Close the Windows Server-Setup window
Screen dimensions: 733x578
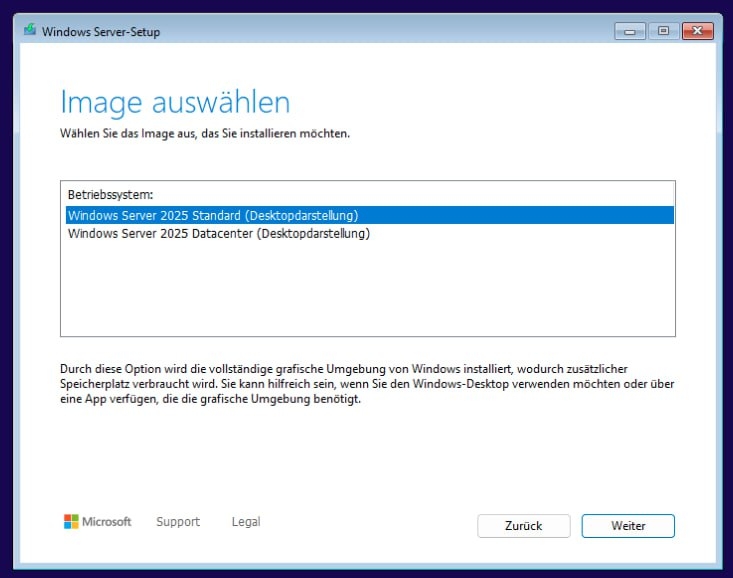pyautogui.click(x=697, y=31)
